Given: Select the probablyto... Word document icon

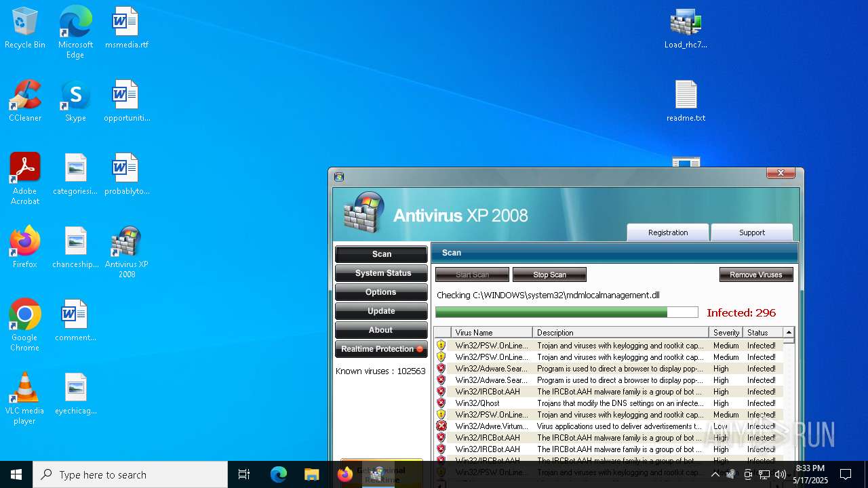Looking at the screenshot, I should tap(126, 175).
